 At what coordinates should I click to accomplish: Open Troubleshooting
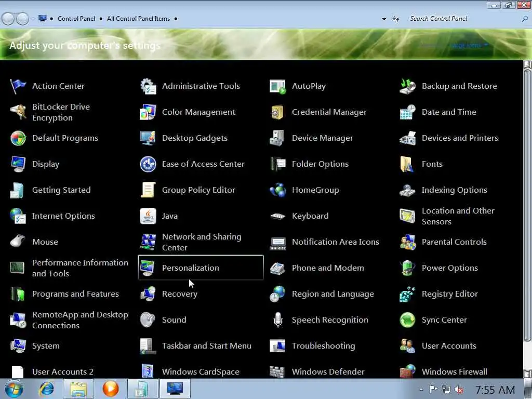[312, 346]
